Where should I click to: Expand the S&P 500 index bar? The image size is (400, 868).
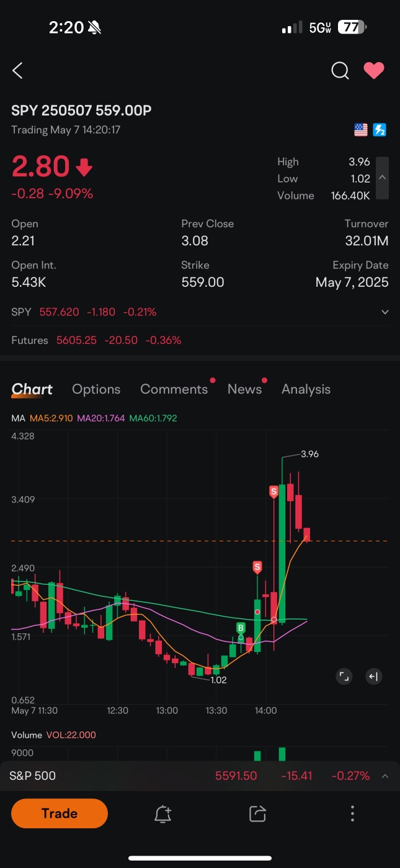[200, 775]
